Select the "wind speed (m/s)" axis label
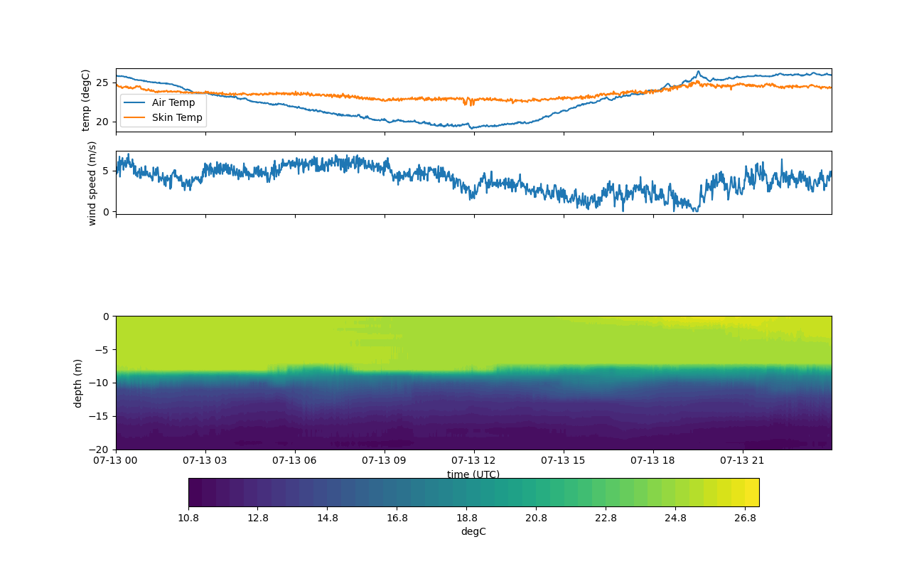Image resolution: width=924 pixels, height=569 pixels. click(x=92, y=183)
